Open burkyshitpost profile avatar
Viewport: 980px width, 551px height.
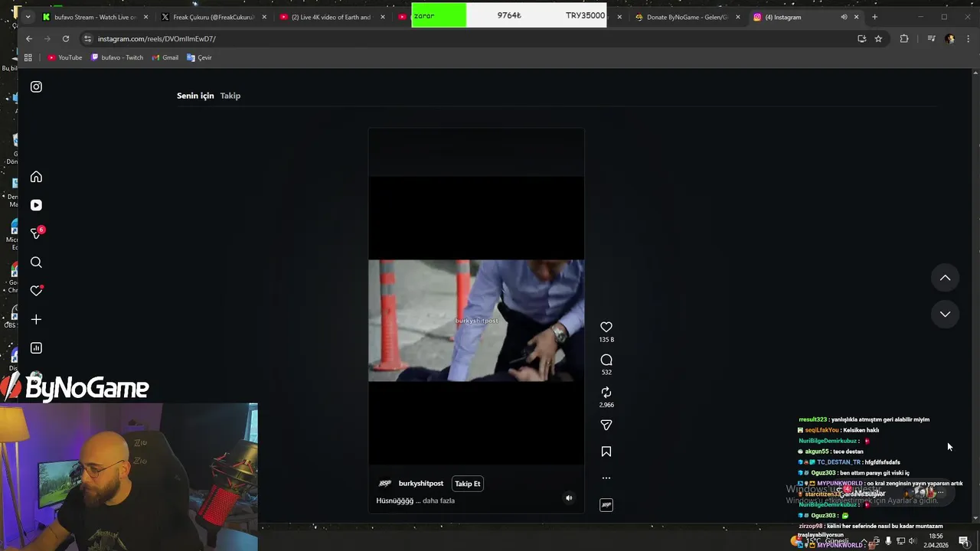coord(385,484)
